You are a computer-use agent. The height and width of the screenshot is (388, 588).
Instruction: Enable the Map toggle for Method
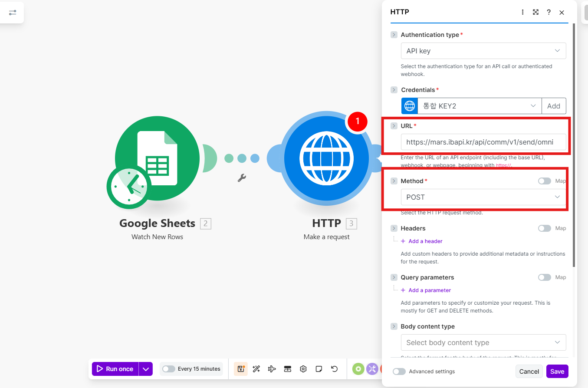click(545, 181)
